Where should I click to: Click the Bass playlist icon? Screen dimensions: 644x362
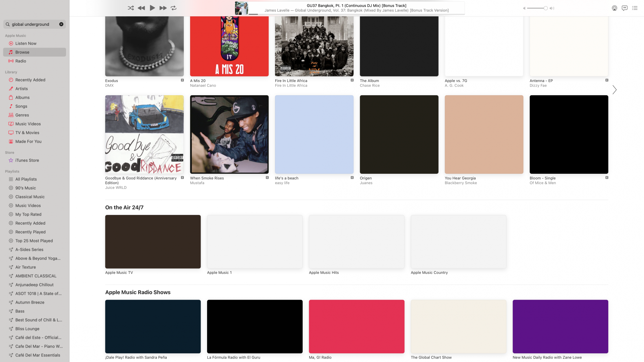coord(11,311)
